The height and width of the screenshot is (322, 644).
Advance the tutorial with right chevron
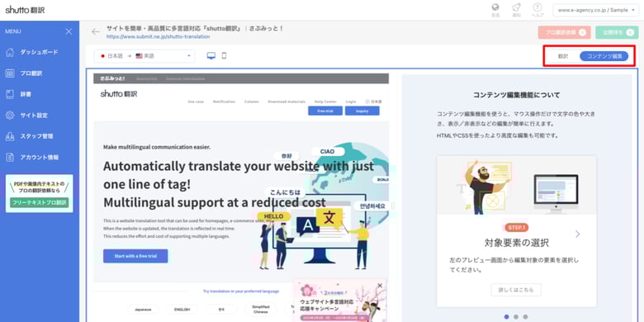[x=577, y=234]
